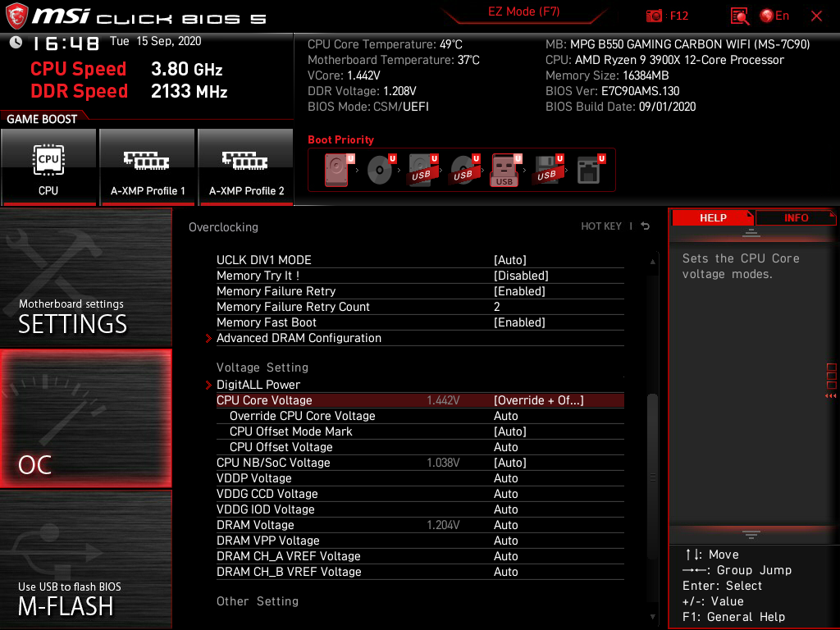Screen dimensions: 840x630
Task: Click the MSI dragon logo
Action: pos(16,16)
